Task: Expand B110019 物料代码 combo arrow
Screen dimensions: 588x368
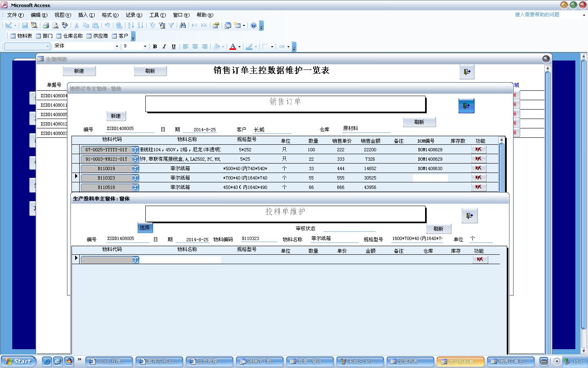Action: [136, 169]
